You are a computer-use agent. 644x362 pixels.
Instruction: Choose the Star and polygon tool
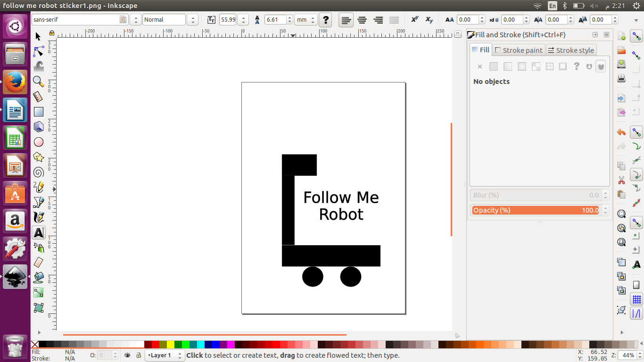pyautogui.click(x=39, y=157)
